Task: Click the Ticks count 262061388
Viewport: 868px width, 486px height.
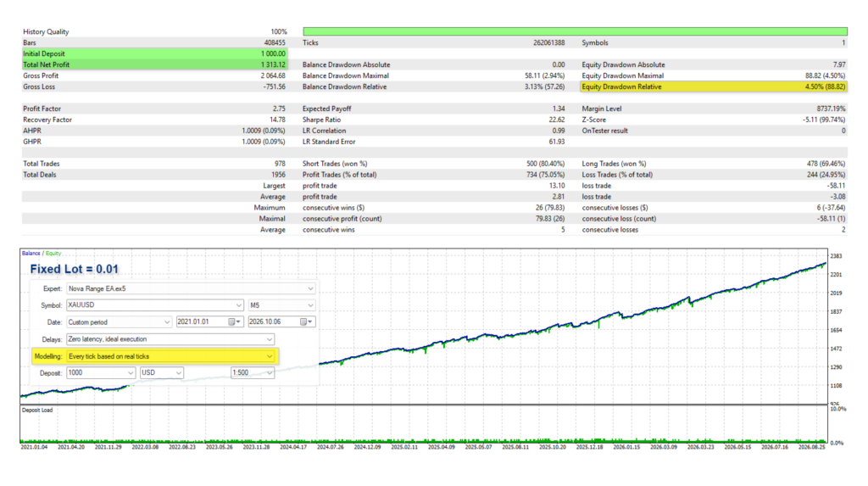Action: click(549, 42)
